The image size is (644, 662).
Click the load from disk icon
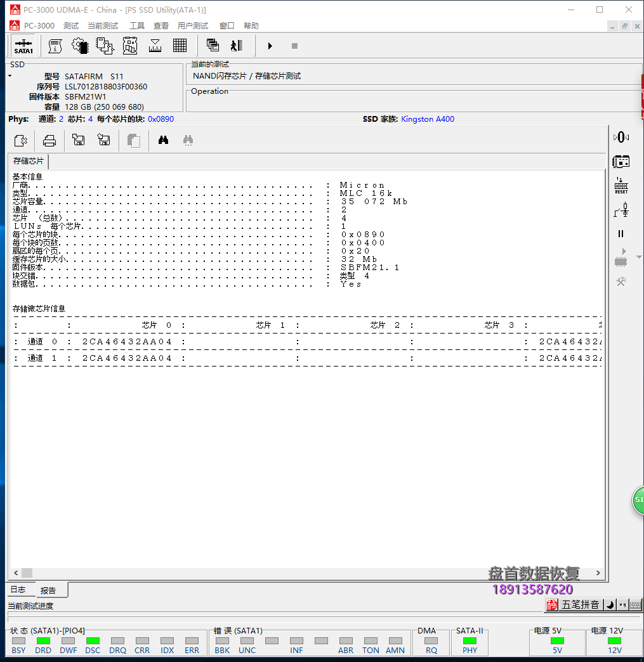click(x=79, y=140)
